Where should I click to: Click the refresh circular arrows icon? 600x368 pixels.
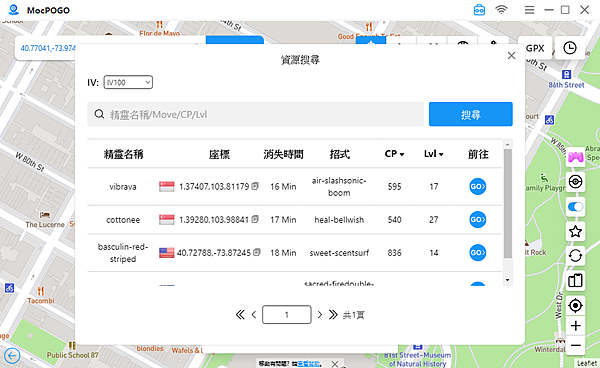pos(576,256)
